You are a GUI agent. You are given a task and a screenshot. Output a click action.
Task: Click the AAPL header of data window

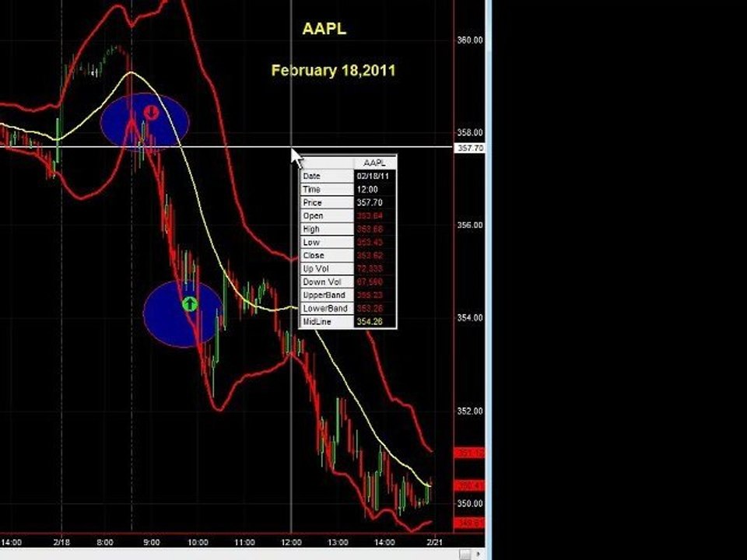pyautogui.click(x=374, y=163)
